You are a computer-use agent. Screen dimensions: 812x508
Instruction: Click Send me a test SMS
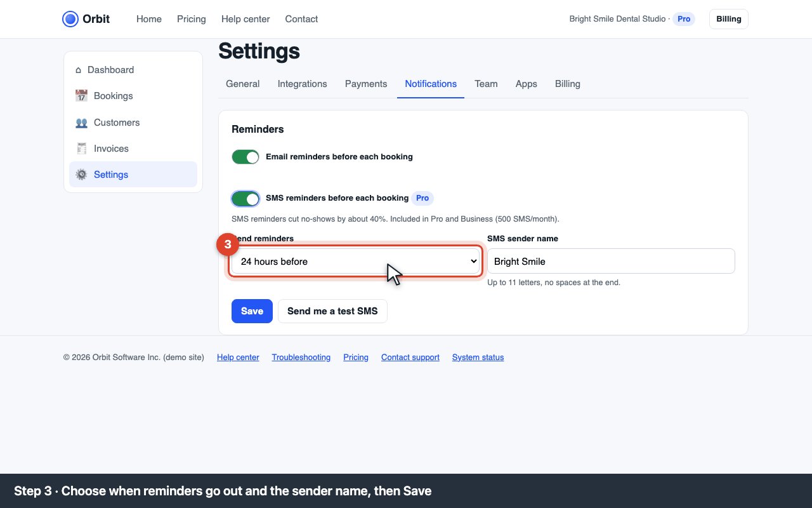click(332, 311)
